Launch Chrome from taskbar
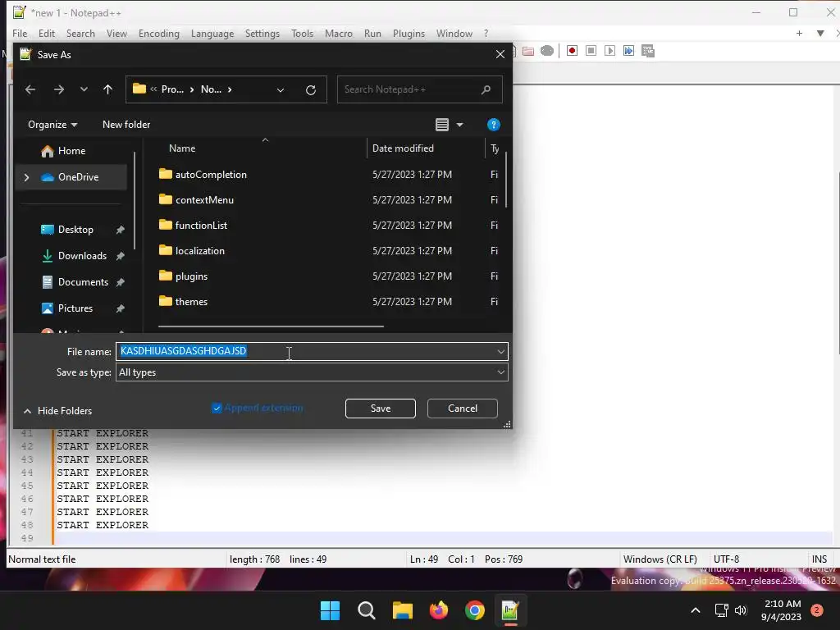 pyautogui.click(x=475, y=610)
